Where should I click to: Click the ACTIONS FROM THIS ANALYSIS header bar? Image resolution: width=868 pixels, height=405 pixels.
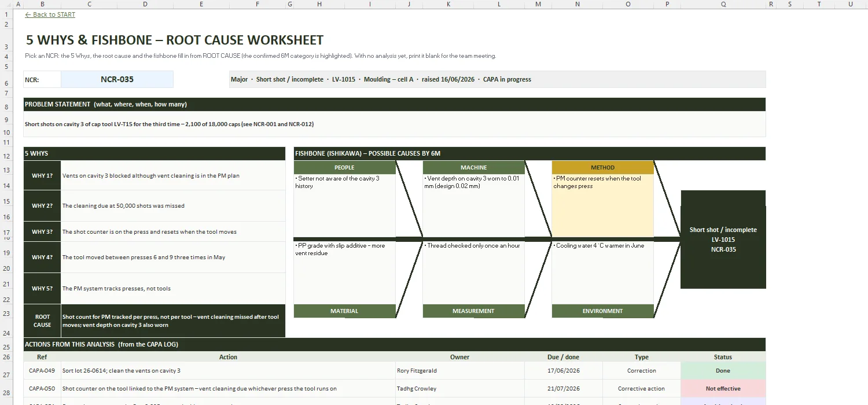point(395,344)
